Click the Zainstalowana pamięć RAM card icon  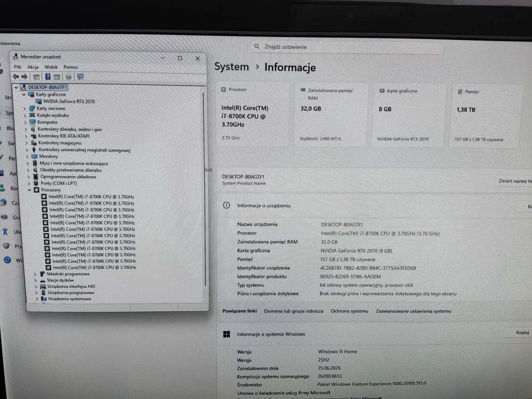click(303, 90)
